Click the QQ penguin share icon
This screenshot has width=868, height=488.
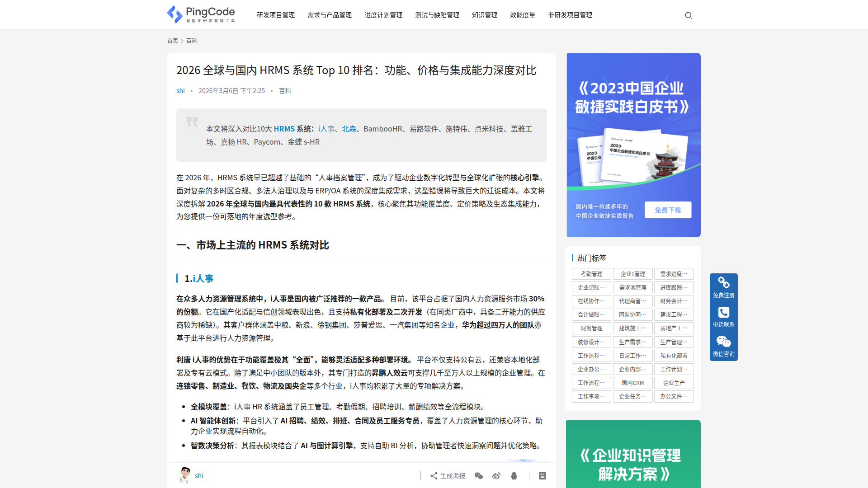(514, 476)
